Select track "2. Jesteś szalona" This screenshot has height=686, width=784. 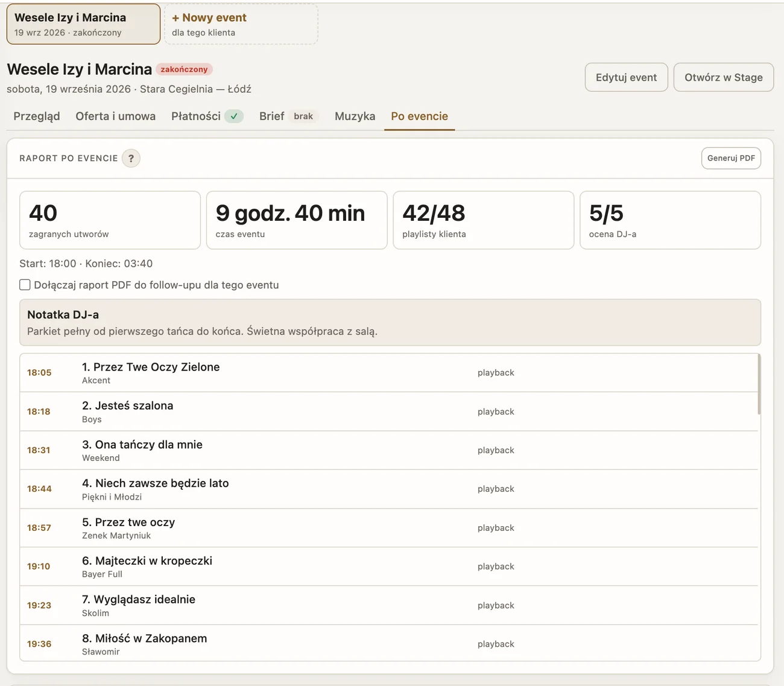click(x=389, y=411)
